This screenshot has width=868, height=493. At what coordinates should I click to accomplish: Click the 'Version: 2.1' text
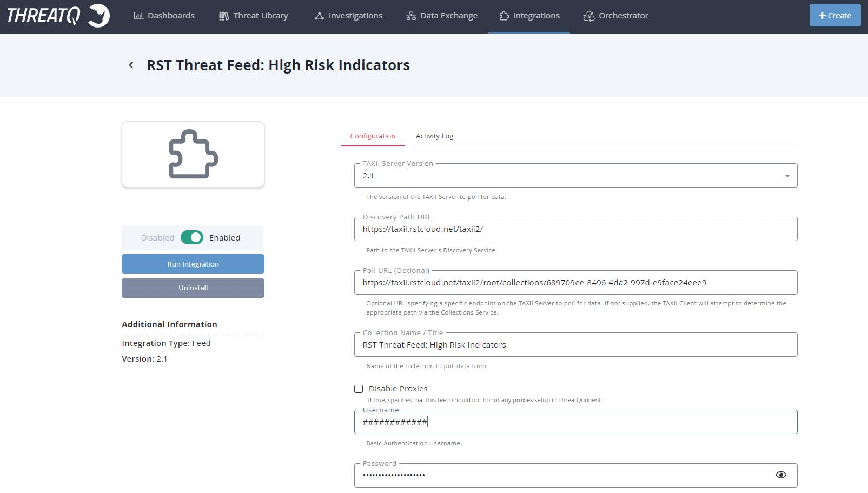coord(144,359)
